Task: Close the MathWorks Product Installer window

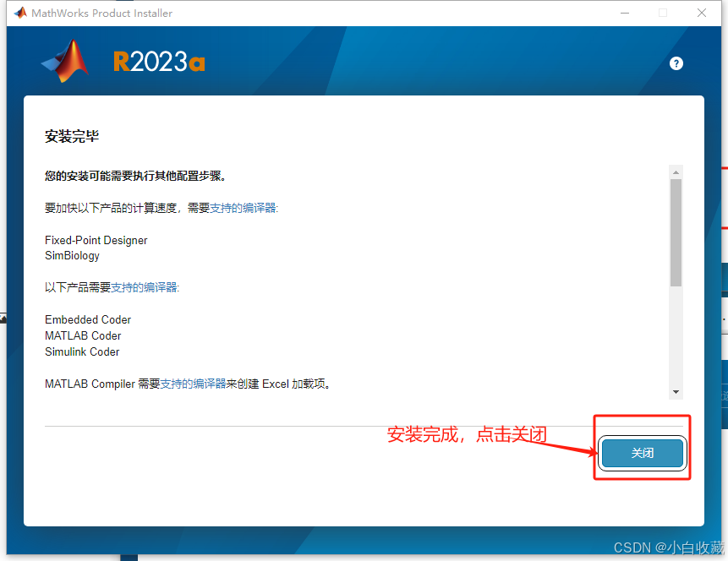Action: [702, 13]
